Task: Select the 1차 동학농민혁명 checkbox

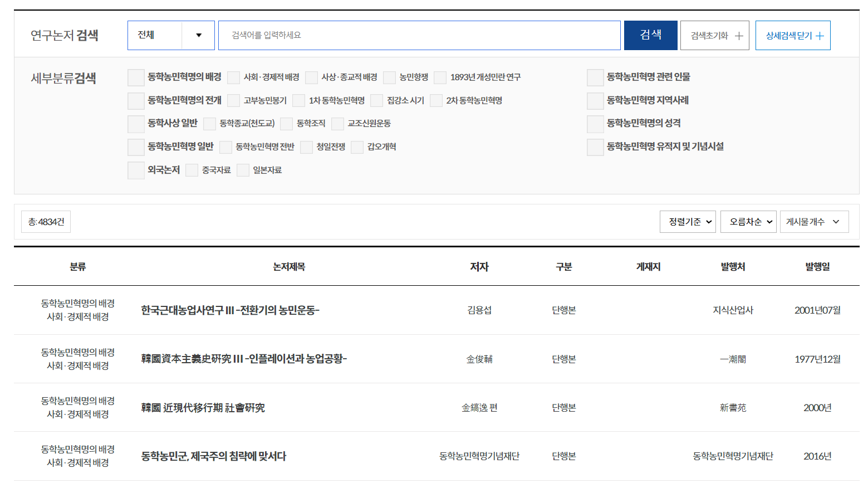Action: click(299, 101)
